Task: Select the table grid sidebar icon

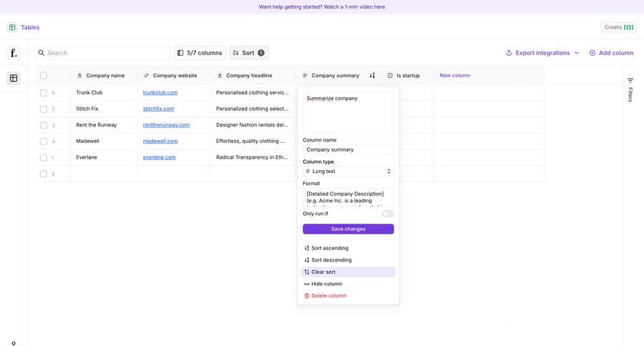Action: (14, 78)
